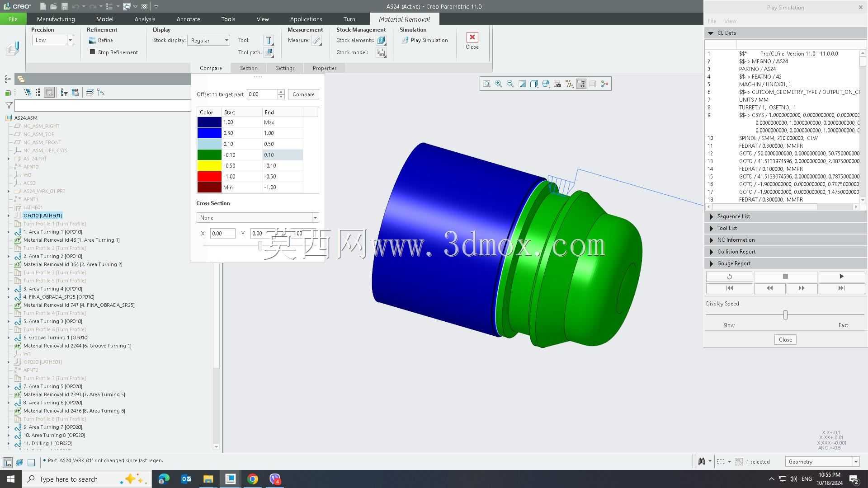This screenshot has height=488, width=868.
Task: Open Outlook from the taskbar
Action: coord(186,479)
